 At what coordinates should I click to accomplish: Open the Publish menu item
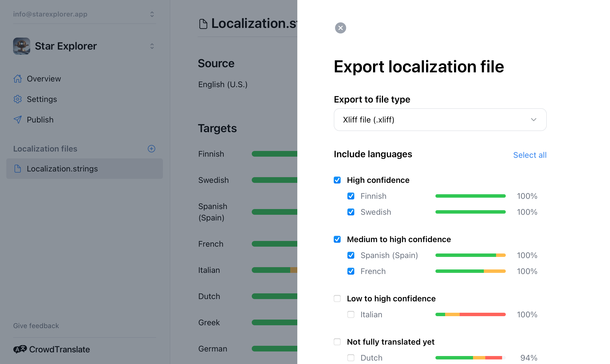(x=40, y=120)
